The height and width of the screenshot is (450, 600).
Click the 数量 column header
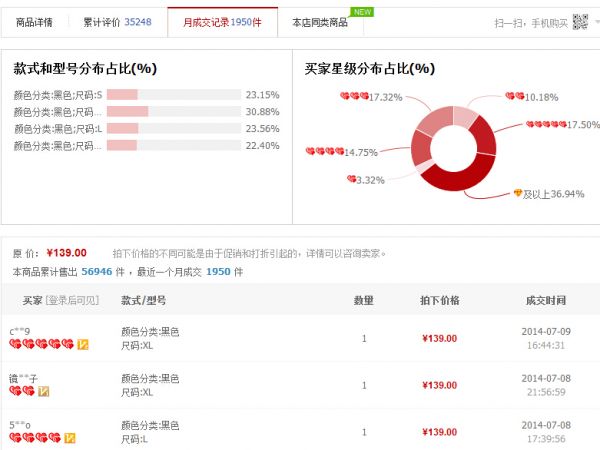click(x=364, y=300)
